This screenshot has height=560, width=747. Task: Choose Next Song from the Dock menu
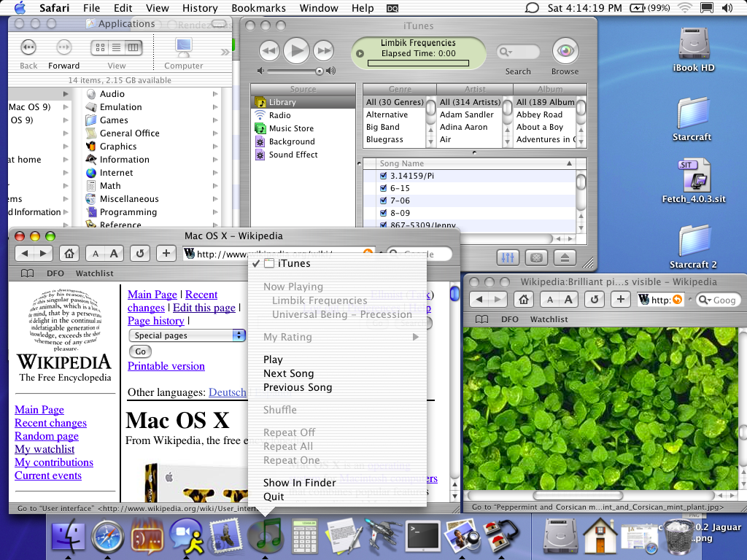point(288,373)
